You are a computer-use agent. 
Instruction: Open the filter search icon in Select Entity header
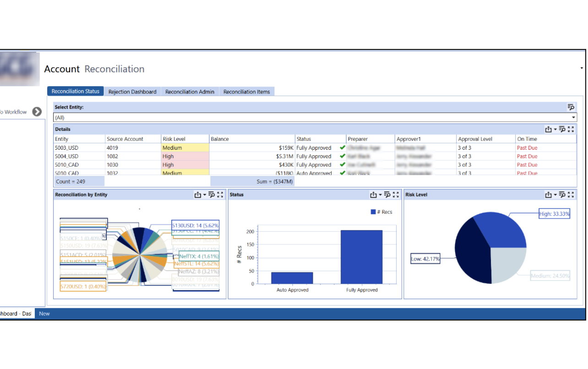(x=571, y=107)
